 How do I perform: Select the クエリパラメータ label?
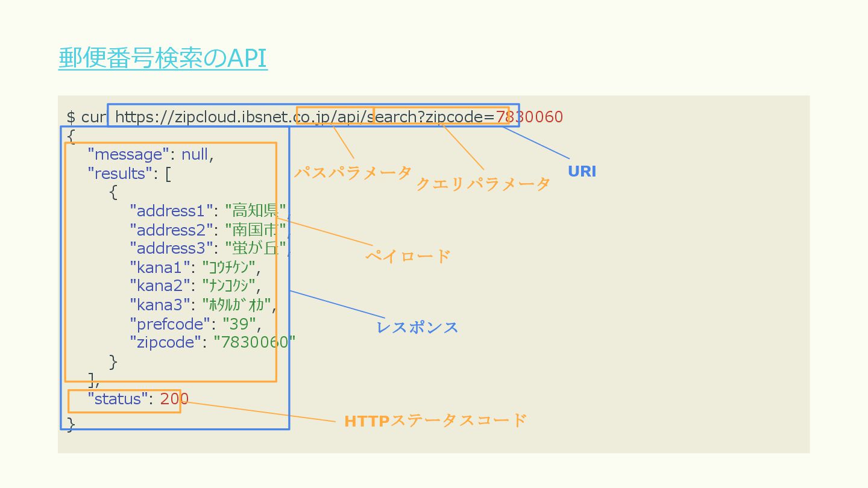[x=483, y=184]
